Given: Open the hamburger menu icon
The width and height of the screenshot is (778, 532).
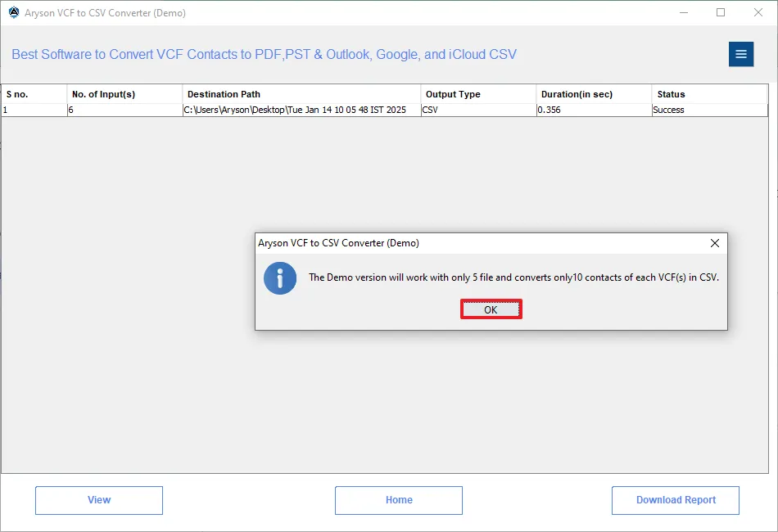Looking at the screenshot, I should [741, 54].
